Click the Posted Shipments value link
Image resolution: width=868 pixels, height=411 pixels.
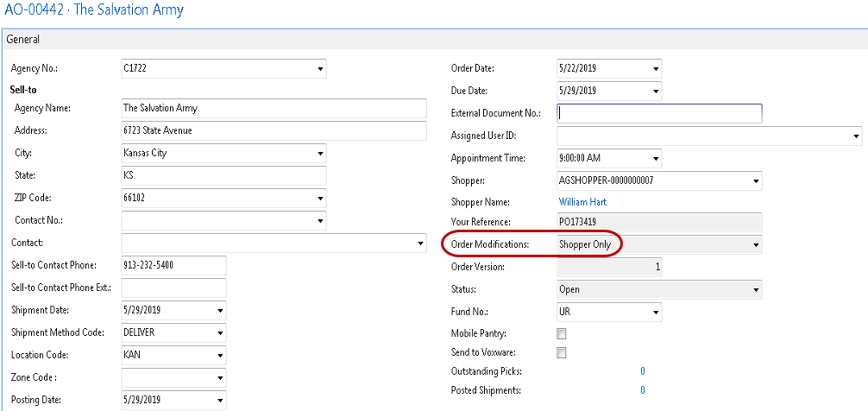(x=642, y=390)
